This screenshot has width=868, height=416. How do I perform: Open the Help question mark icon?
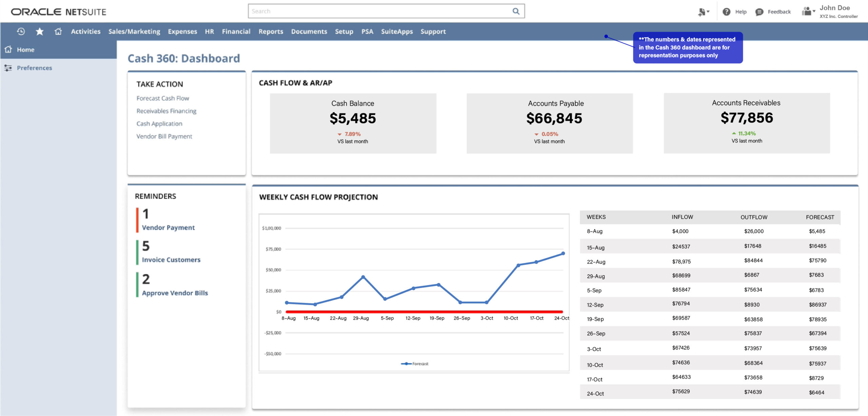(x=726, y=12)
